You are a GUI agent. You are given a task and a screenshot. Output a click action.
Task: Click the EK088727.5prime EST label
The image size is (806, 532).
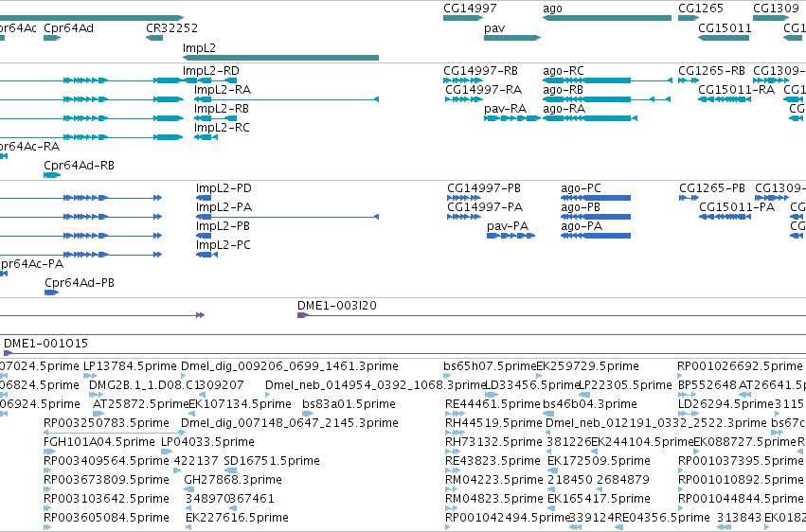pos(744,442)
